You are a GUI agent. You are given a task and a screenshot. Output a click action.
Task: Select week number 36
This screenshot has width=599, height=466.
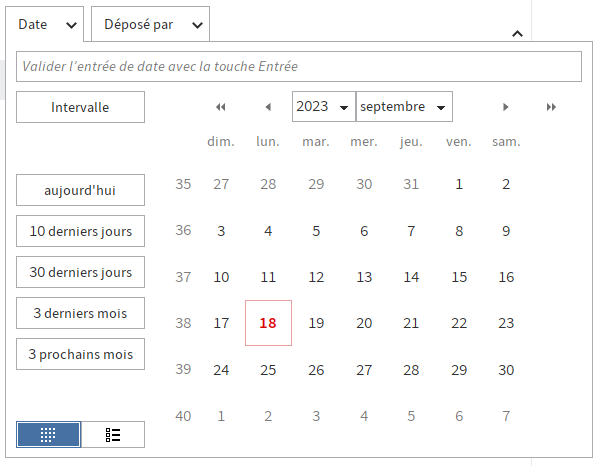(x=183, y=230)
